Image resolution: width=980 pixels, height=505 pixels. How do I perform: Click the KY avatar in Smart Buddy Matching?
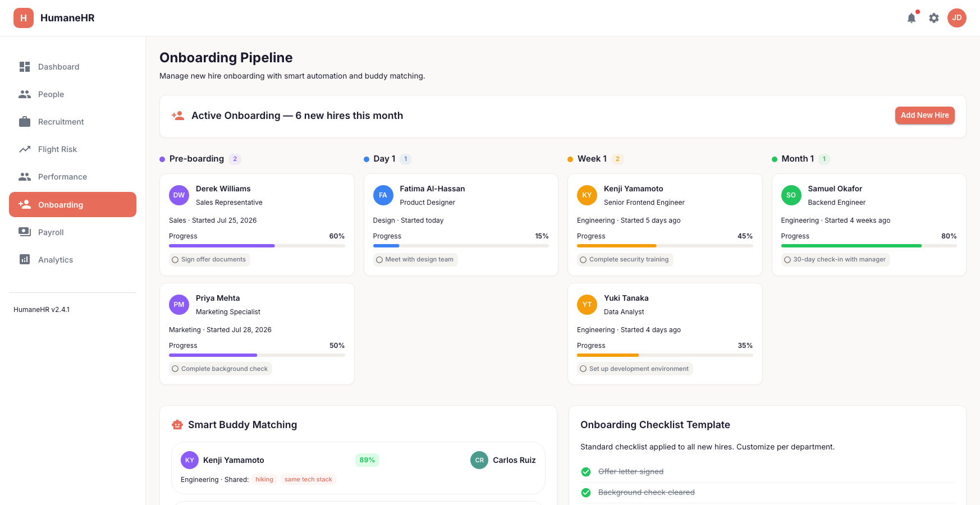point(190,460)
